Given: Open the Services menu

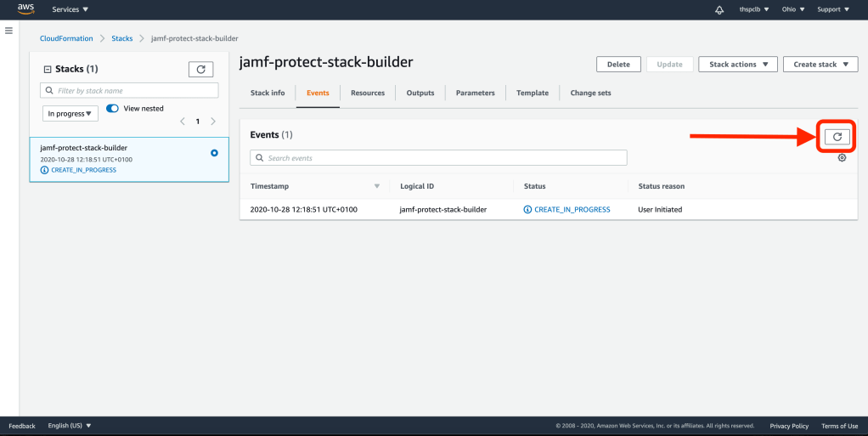Looking at the screenshot, I should point(70,10).
